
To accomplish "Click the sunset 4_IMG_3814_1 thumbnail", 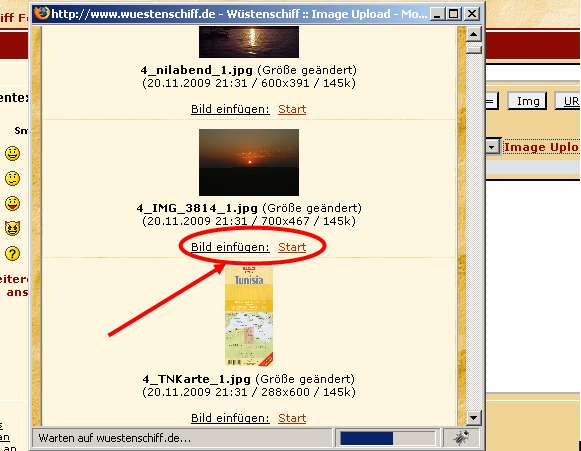I will [249, 162].
